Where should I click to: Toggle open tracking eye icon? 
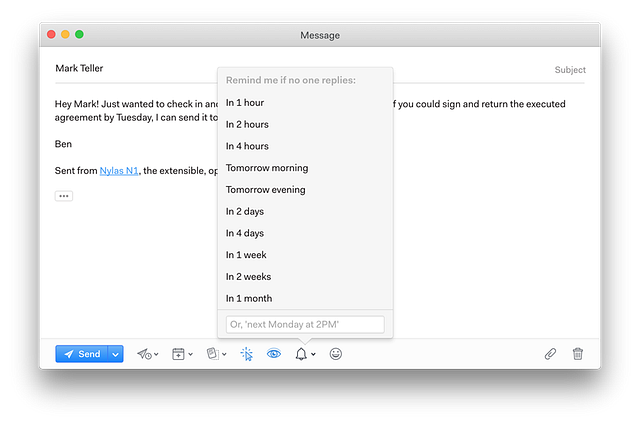[x=274, y=354]
